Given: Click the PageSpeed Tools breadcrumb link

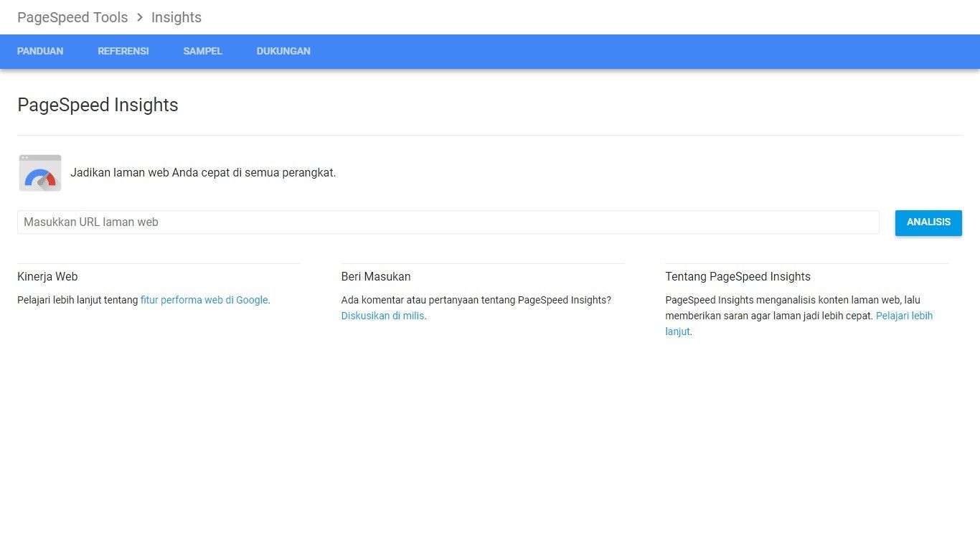Looking at the screenshot, I should click(x=72, y=17).
